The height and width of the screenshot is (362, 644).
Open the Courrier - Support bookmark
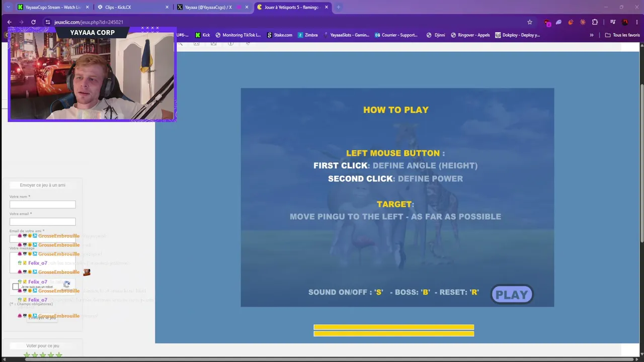[396, 35]
